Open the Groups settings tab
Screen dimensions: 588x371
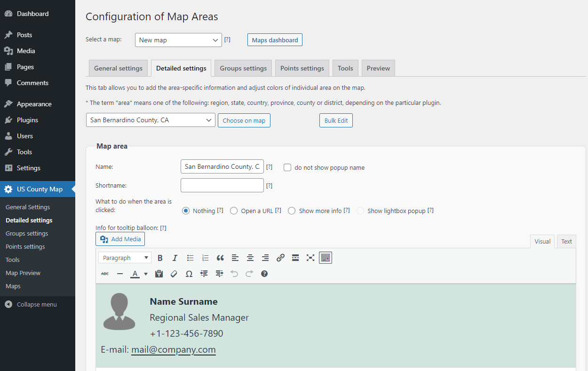[x=243, y=68]
